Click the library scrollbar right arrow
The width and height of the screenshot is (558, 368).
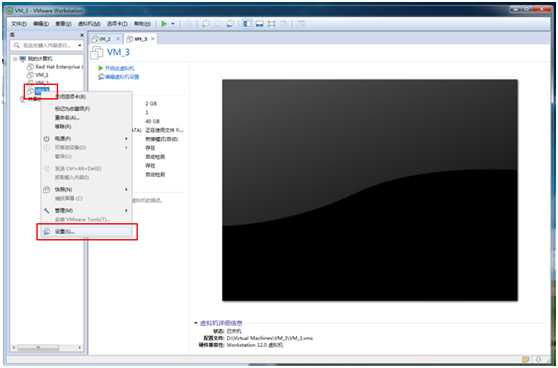point(79,348)
